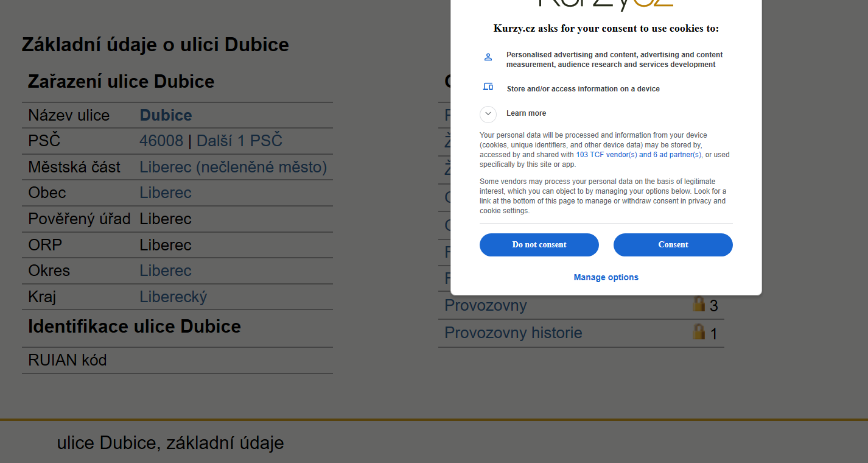The height and width of the screenshot is (463, 868).
Task: Click the Liberec link in Okres row
Action: click(166, 270)
